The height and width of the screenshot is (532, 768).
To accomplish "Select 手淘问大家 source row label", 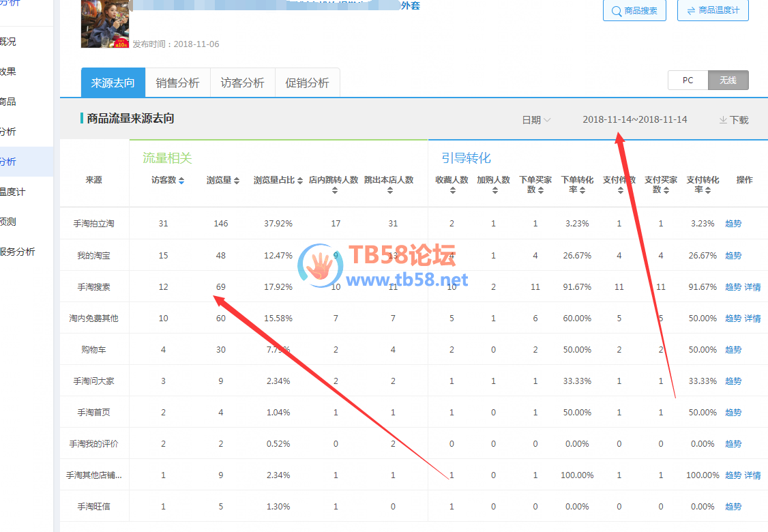I will (x=93, y=381).
